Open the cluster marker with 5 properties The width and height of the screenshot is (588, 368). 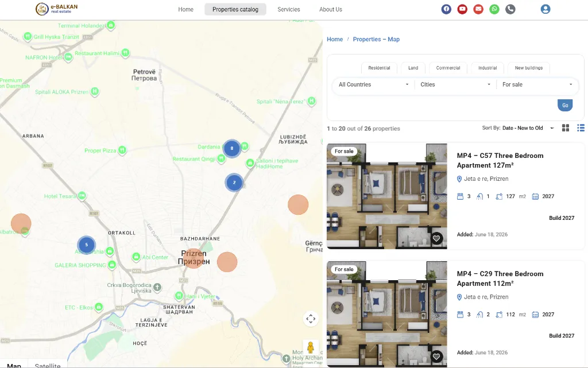(x=86, y=245)
